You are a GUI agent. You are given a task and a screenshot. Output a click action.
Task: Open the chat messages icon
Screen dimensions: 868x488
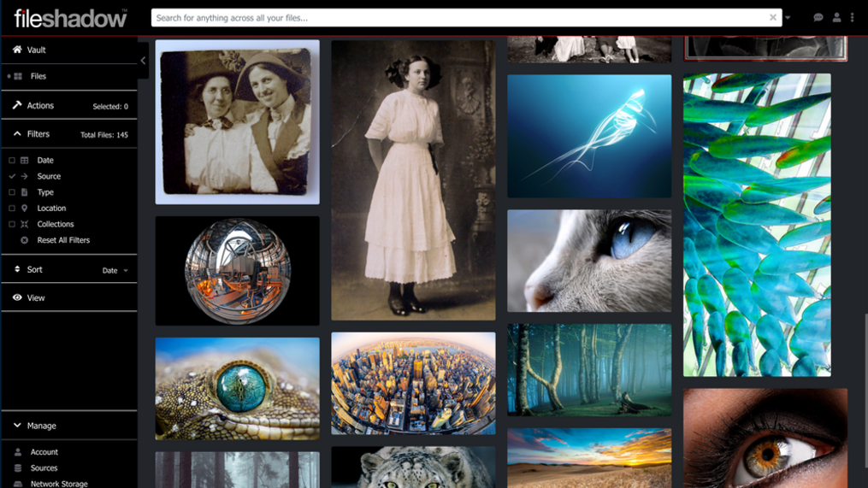(818, 18)
